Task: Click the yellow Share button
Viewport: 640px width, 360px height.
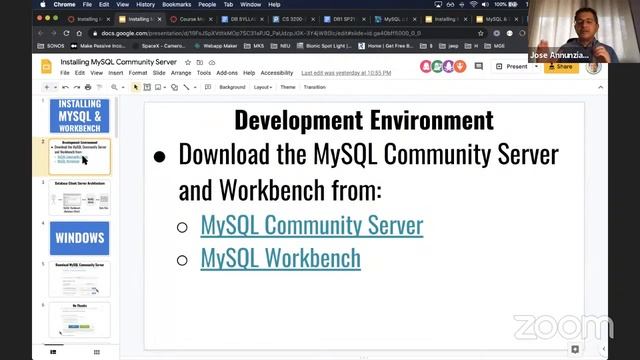Action: (x=561, y=67)
